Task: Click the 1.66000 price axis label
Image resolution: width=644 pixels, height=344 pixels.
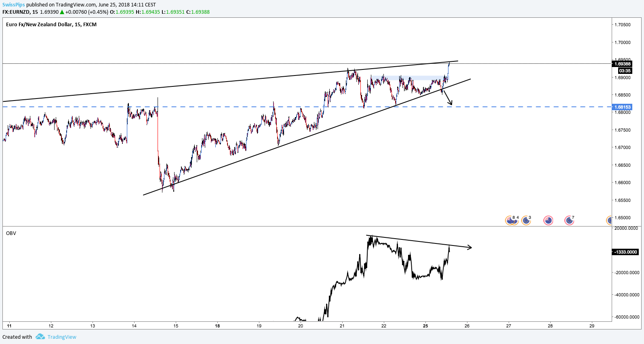Action: click(623, 182)
